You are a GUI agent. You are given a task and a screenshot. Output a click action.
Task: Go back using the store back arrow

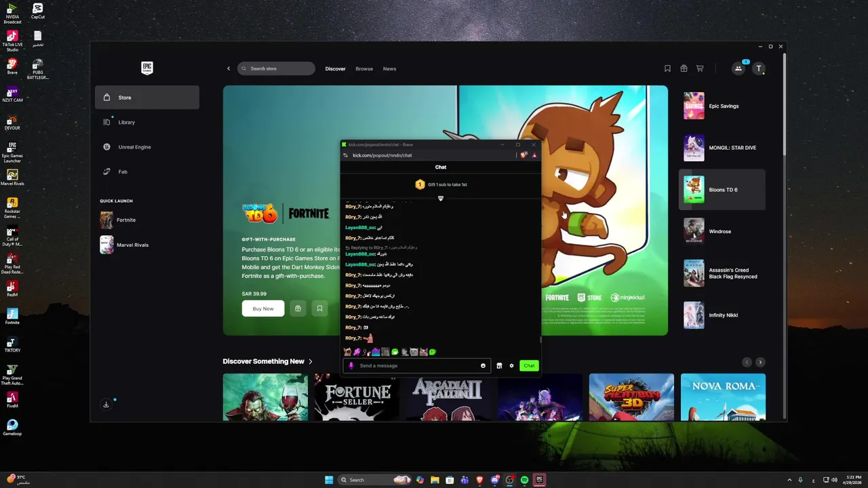[x=229, y=68]
